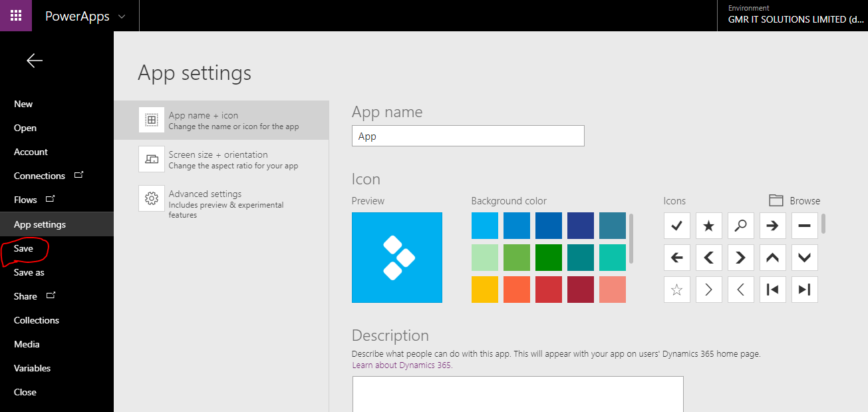Click the App name text field

(x=468, y=136)
